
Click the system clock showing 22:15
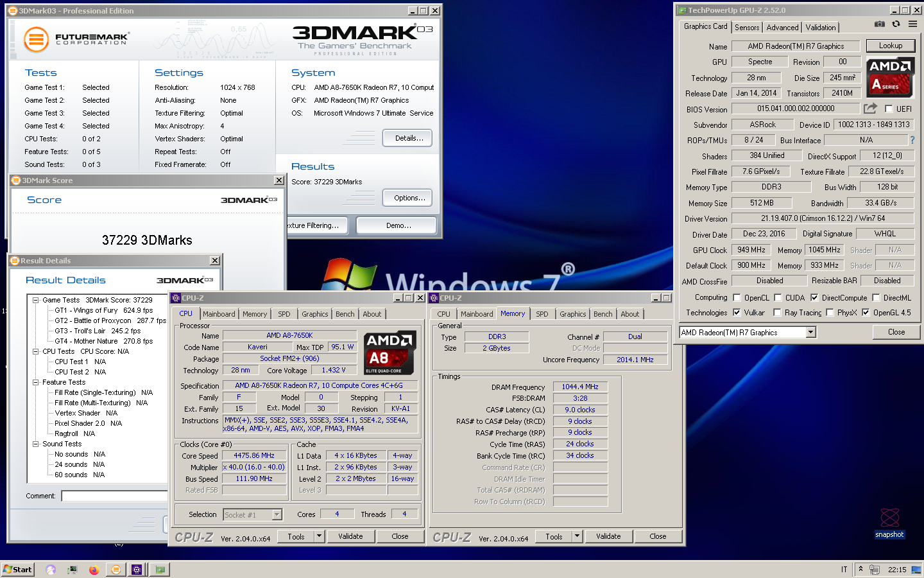896,570
